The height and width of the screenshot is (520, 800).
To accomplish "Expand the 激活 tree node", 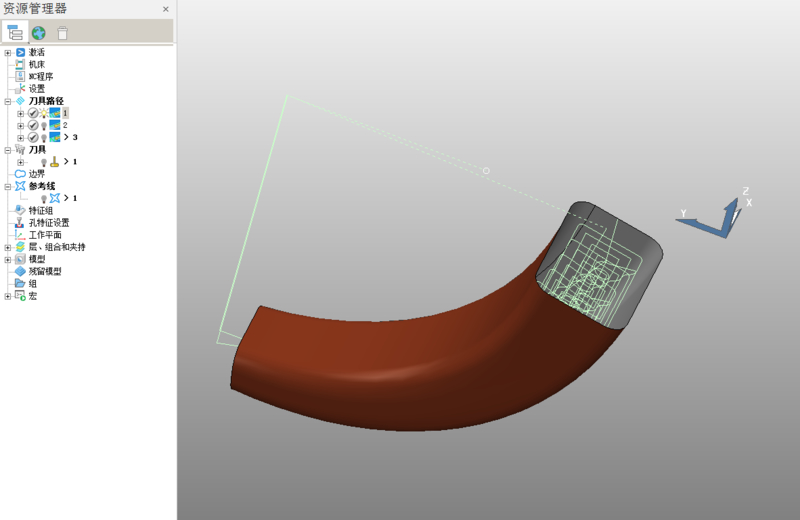I will click(x=8, y=53).
